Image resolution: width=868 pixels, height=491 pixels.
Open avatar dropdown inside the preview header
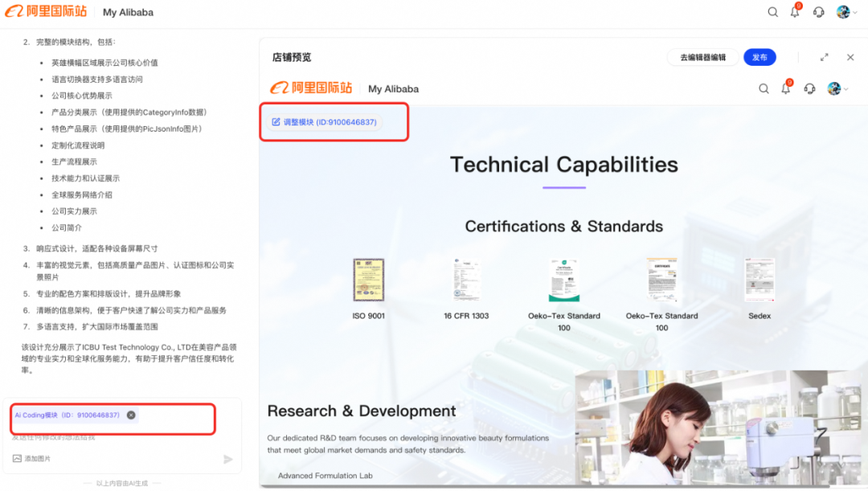[x=837, y=88]
